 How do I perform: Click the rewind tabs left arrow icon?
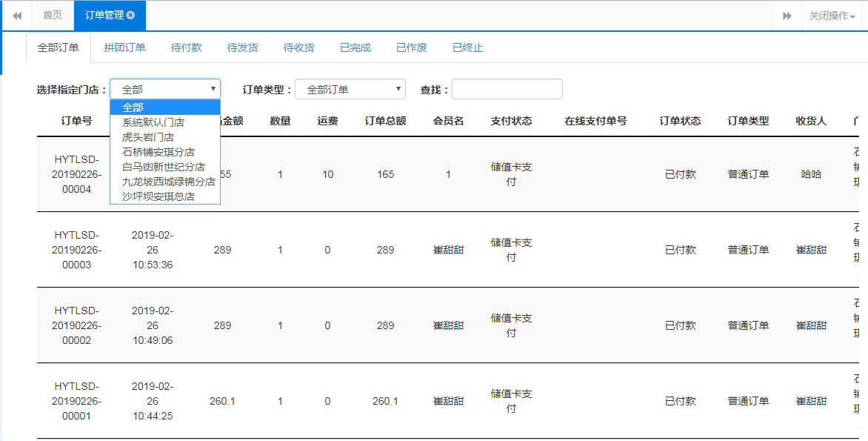click(17, 16)
